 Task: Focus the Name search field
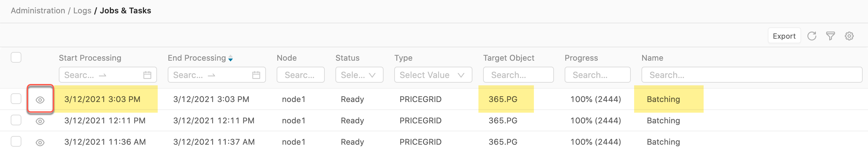[751, 75]
